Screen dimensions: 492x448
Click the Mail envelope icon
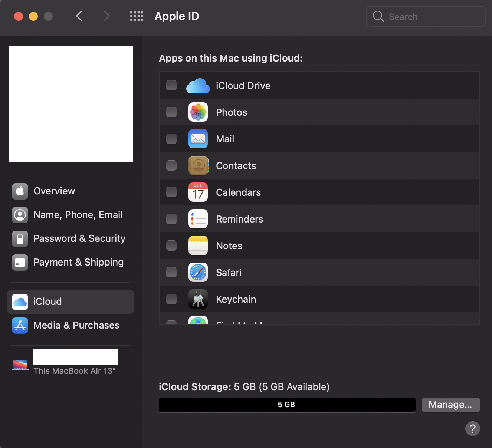198,139
